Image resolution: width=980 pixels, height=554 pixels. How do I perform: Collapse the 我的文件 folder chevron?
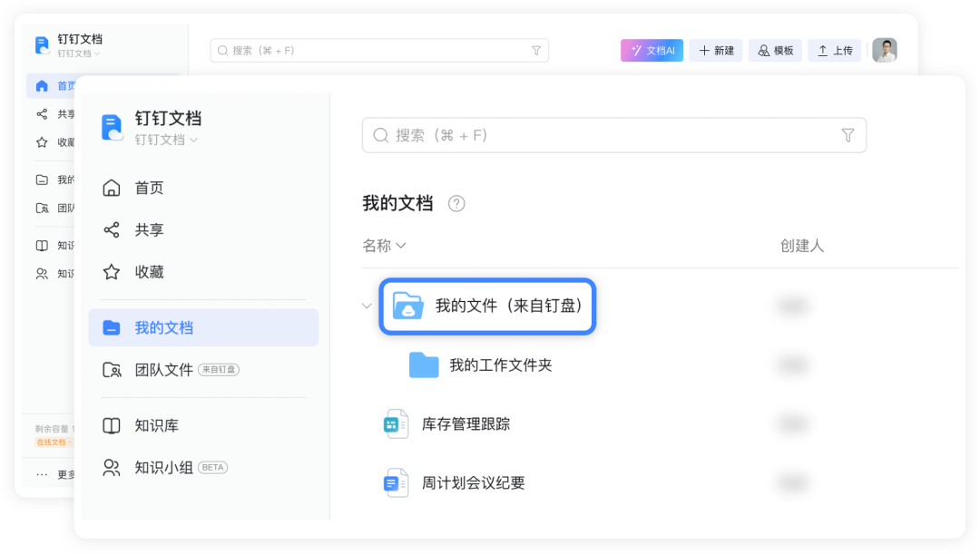[x=367, y=306]
